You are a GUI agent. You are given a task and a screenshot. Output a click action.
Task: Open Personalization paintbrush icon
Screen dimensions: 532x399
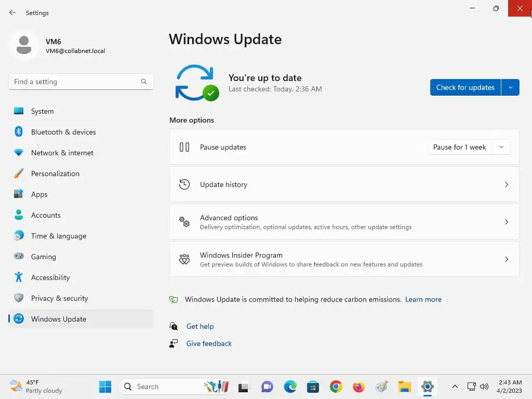pyautogui.click(x=19, y=173)
